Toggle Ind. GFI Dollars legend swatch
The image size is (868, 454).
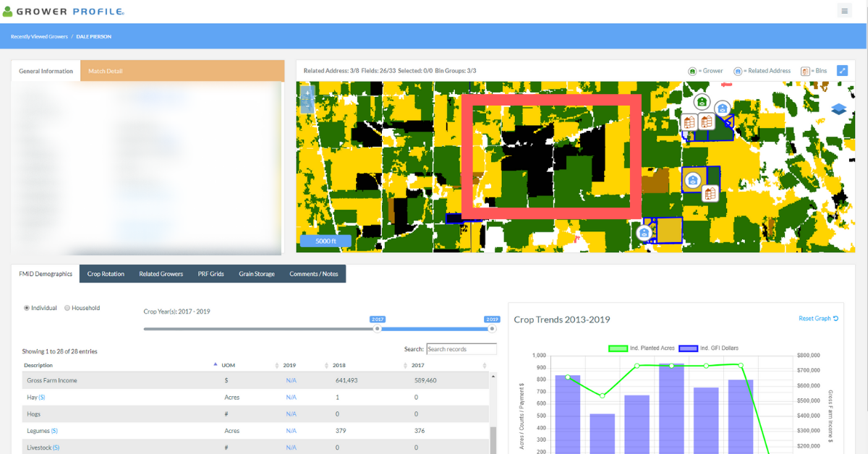(x=688, y=348)
